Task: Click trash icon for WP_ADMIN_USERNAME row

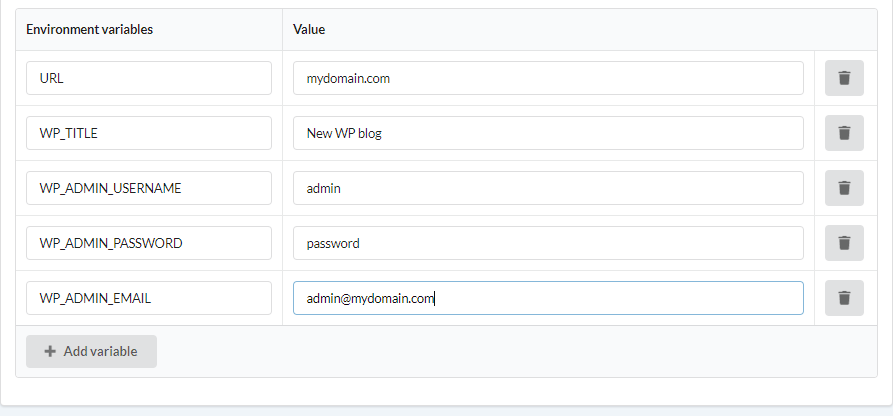Action: pos(844,188)
